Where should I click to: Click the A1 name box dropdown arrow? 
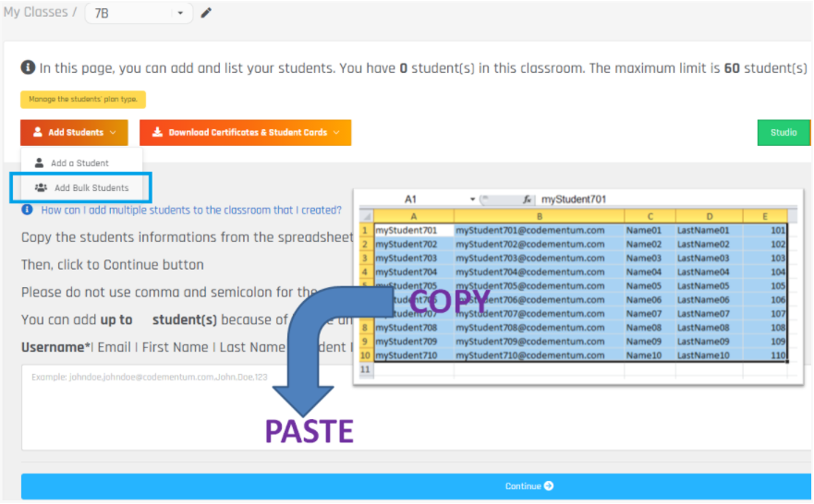point(472,199)
